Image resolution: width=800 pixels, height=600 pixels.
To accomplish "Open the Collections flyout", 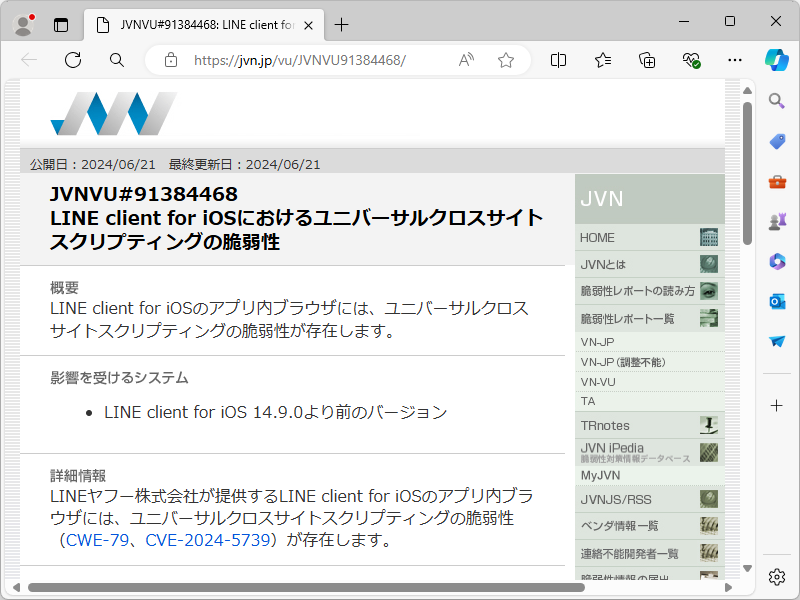I will click(646, 60).
